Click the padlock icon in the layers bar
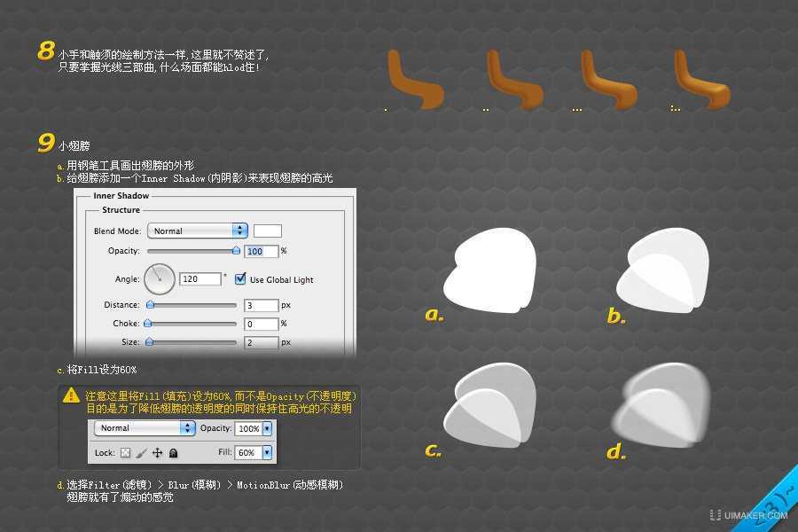Image resolution: width=798 pixels, height=532 pixels. (x=173, y=452)
